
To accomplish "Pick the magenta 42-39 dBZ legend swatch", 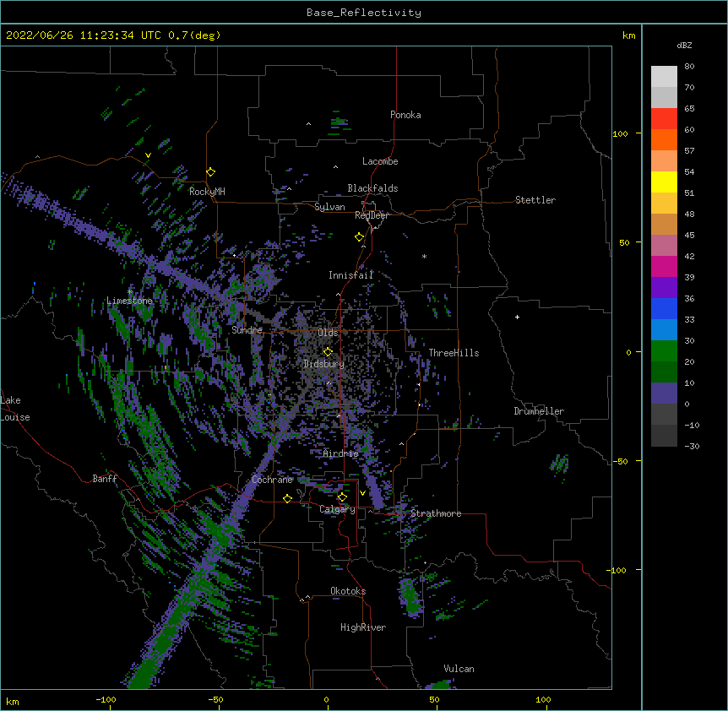I will [x=664, y=266].
